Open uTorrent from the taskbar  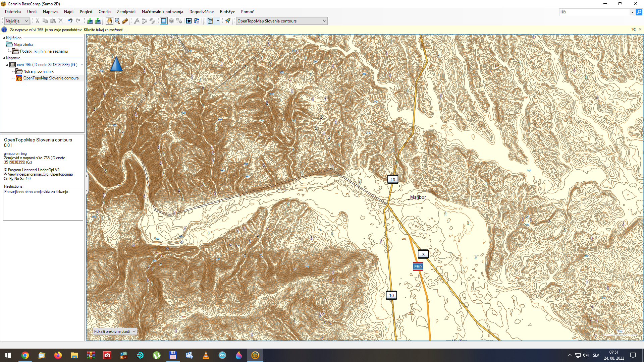[x=156, y=355]
